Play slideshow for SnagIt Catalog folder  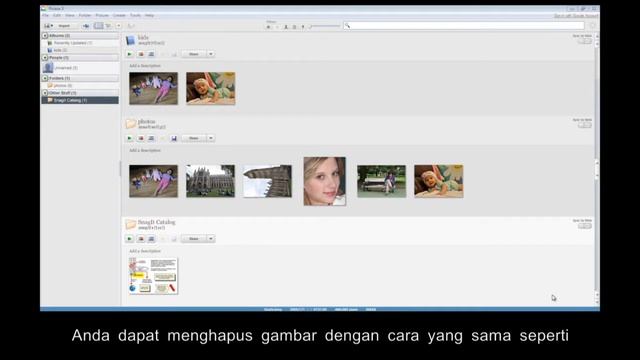pos(130,239)
